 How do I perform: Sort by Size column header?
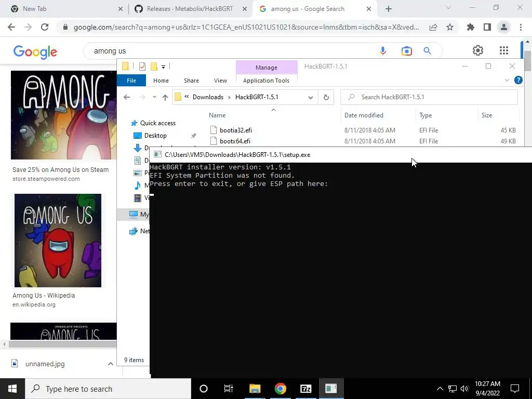(x=486, y=115)
